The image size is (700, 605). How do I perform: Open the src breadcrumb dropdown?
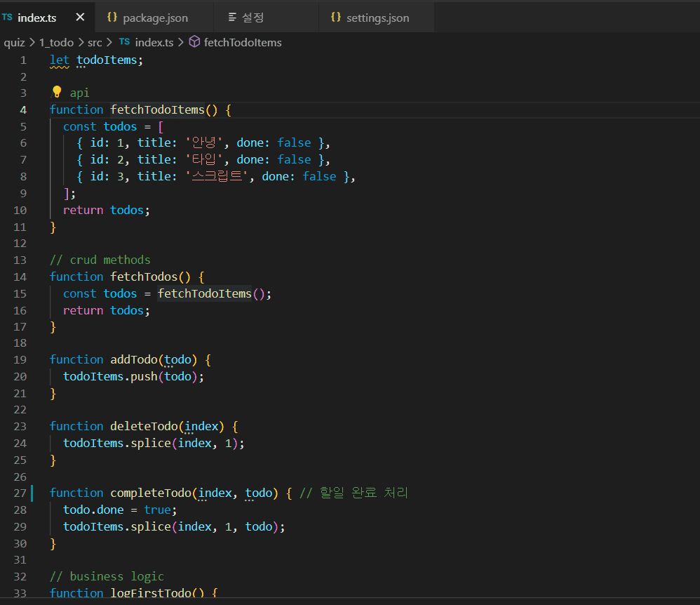tap(95, 42)
